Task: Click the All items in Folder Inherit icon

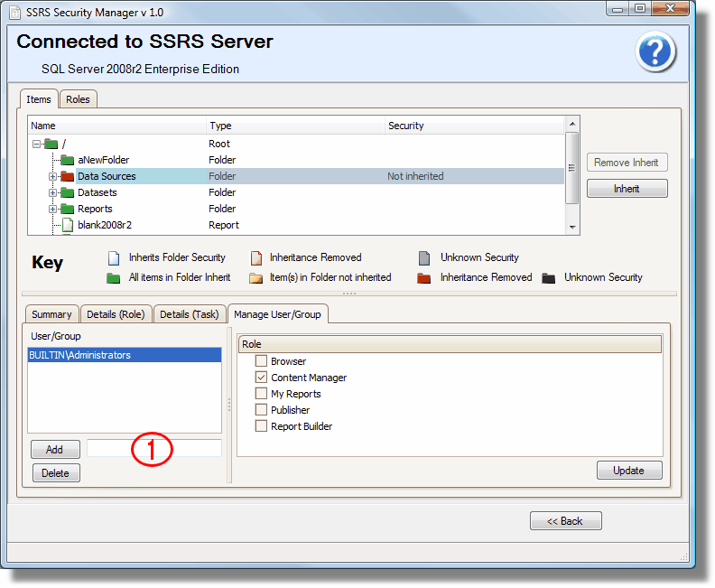Action: pyautogui.click(x=113, y=278)
